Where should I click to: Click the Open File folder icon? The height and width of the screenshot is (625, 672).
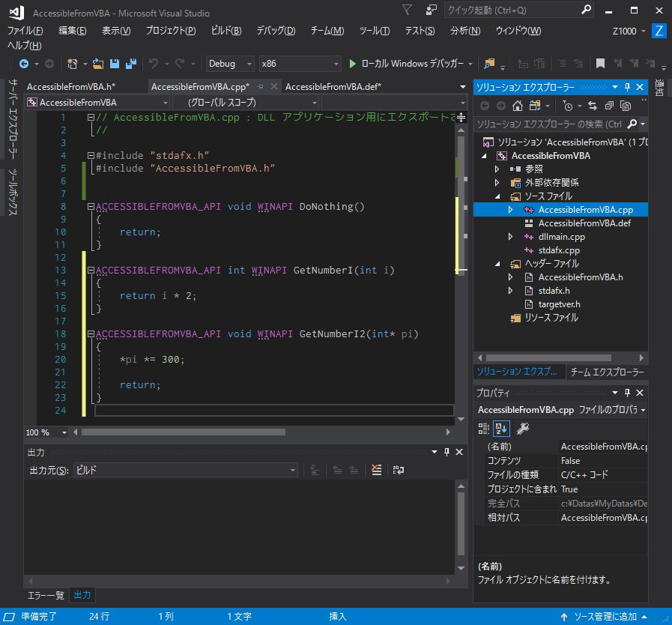click(98, 64)
